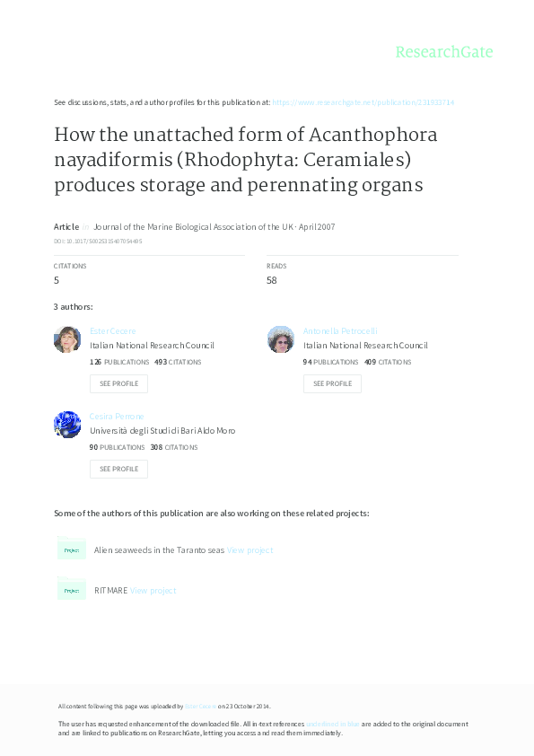This screenshot has height=756, width=534.
Task: Click the ResearchGate logo
Action: pos(445,52)
